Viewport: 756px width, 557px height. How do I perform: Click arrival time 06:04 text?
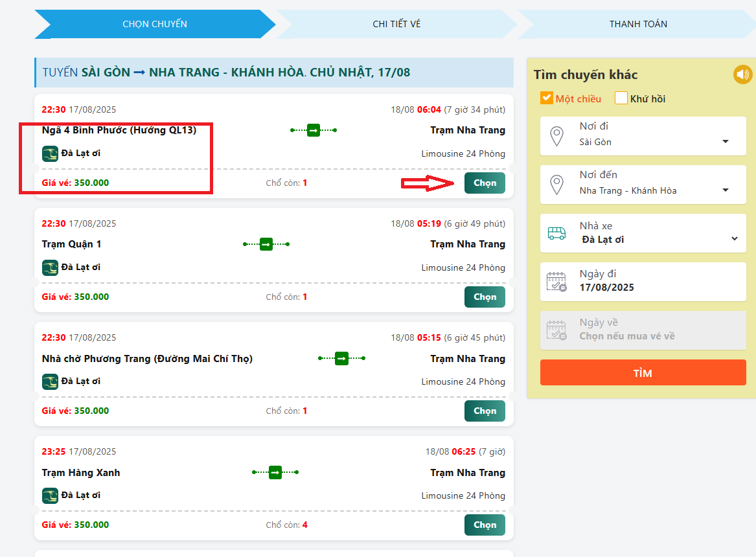[x=429, y=110]
